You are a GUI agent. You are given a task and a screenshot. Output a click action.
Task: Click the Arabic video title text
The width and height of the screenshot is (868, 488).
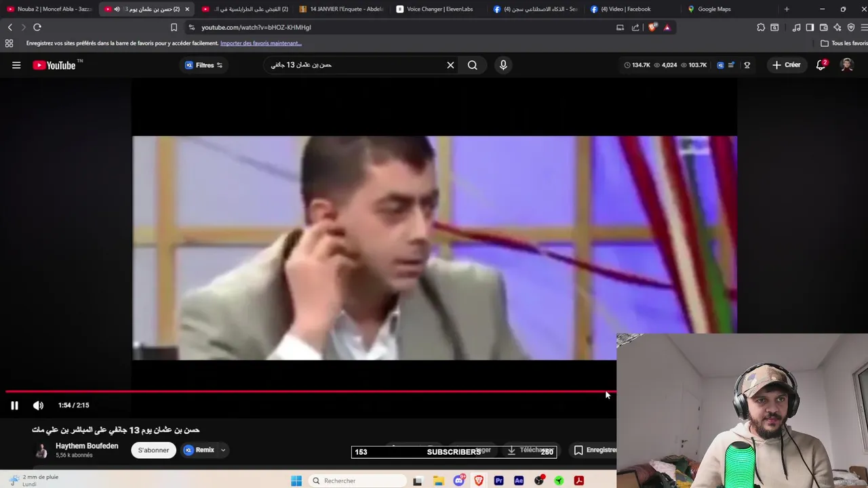pyautogui.click(x=116, y=430)
